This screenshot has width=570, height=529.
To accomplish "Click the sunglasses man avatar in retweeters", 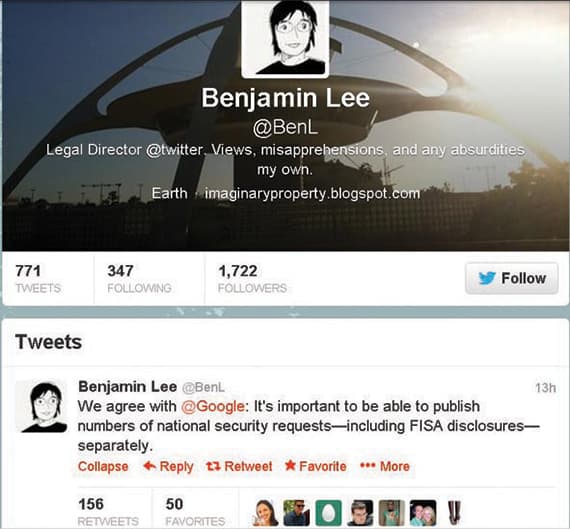I will [x=297, y=513].
